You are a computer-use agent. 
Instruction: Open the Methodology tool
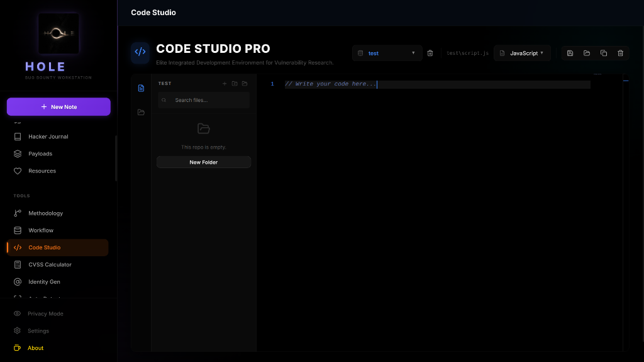click(x=57, y=213)
